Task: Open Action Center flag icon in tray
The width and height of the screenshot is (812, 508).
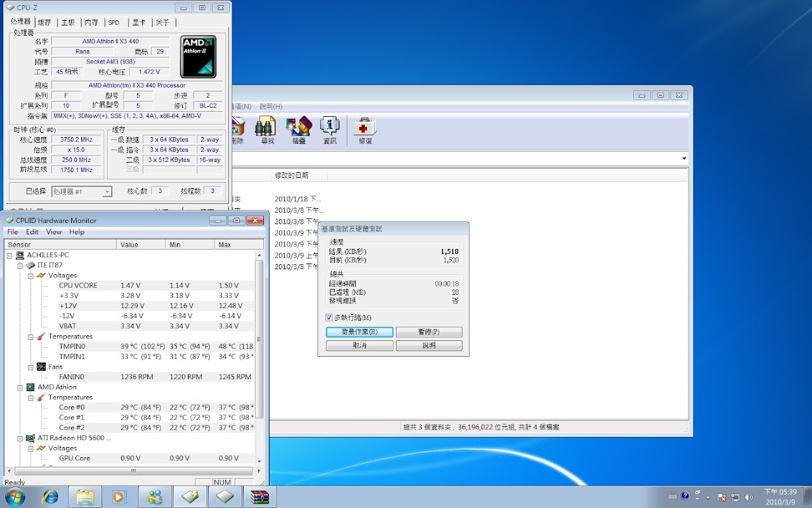Action: [721, 497]
